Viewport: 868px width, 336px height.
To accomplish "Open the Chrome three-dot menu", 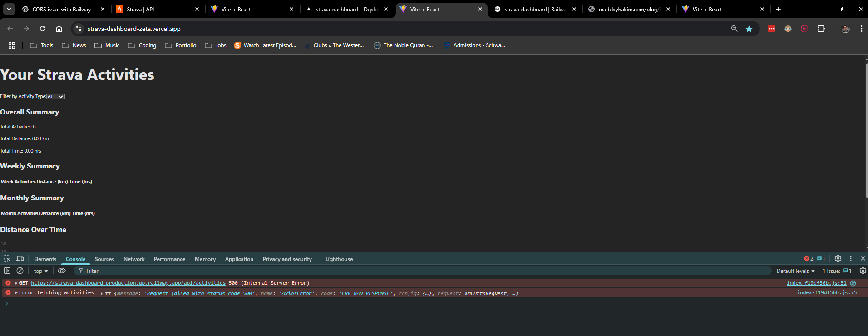I will click(861, 29).
